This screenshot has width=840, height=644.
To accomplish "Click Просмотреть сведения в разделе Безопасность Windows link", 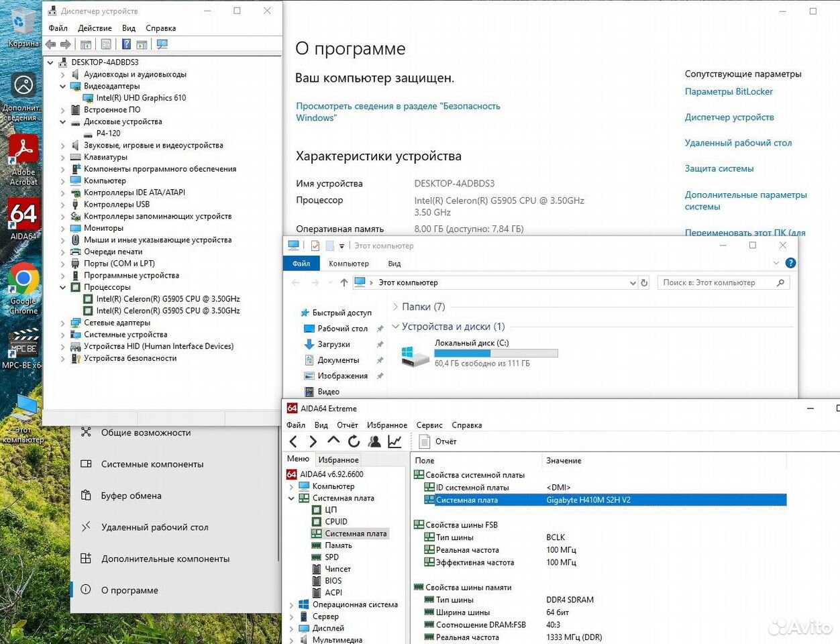I will pyautogui.click(x=398, y=112).
